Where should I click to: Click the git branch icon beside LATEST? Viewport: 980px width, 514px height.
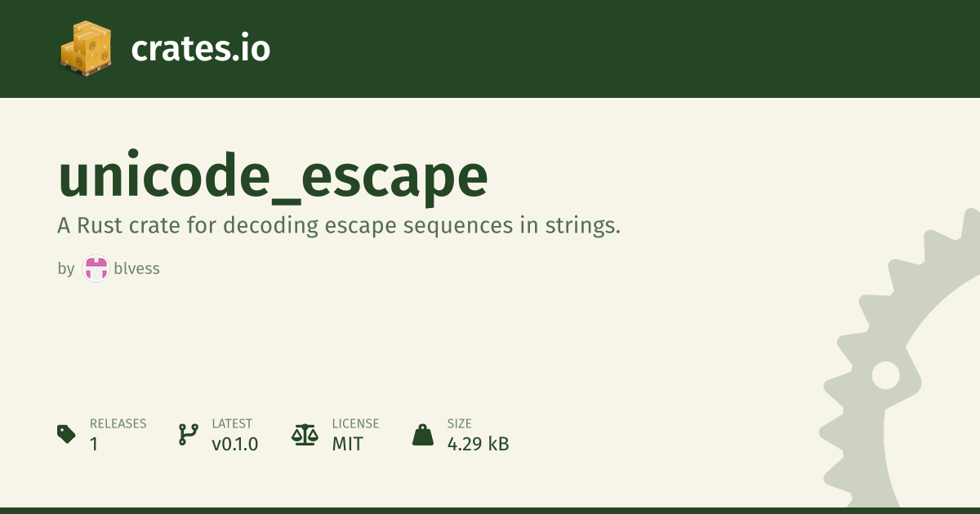point(188,434)
